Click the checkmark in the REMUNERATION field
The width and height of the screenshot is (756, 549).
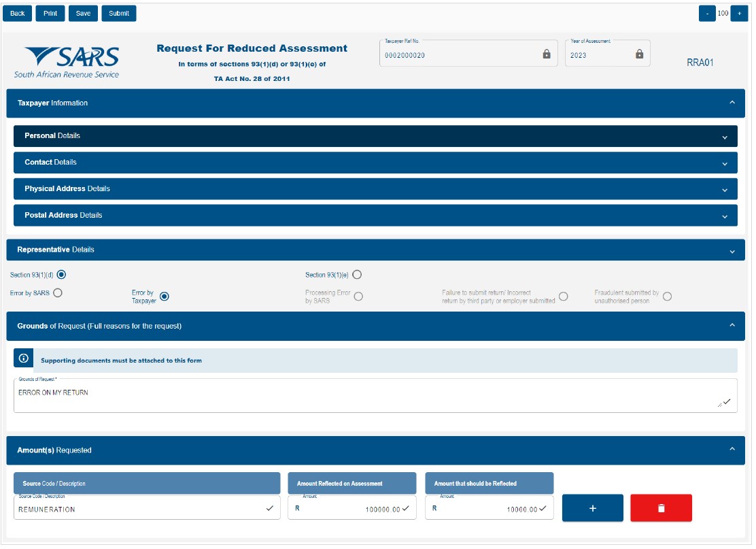pos(269,508)
